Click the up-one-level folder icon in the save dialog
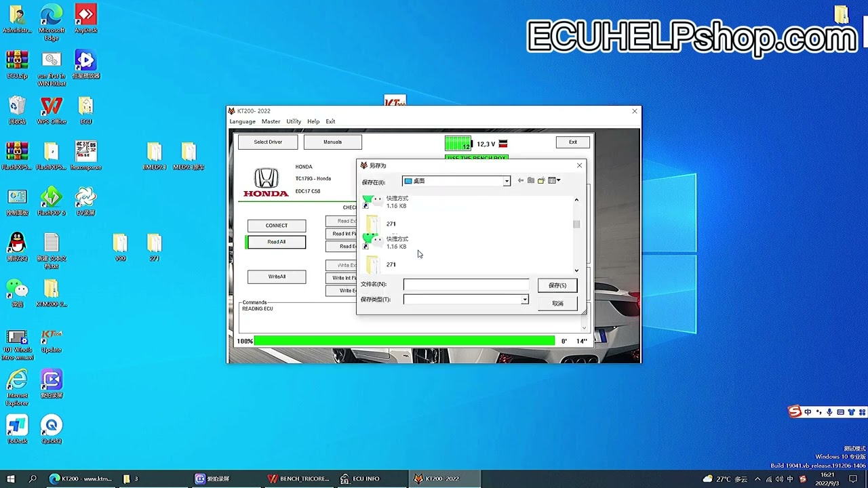The width and height of the screenshot is (868, 488). point(531,181)
